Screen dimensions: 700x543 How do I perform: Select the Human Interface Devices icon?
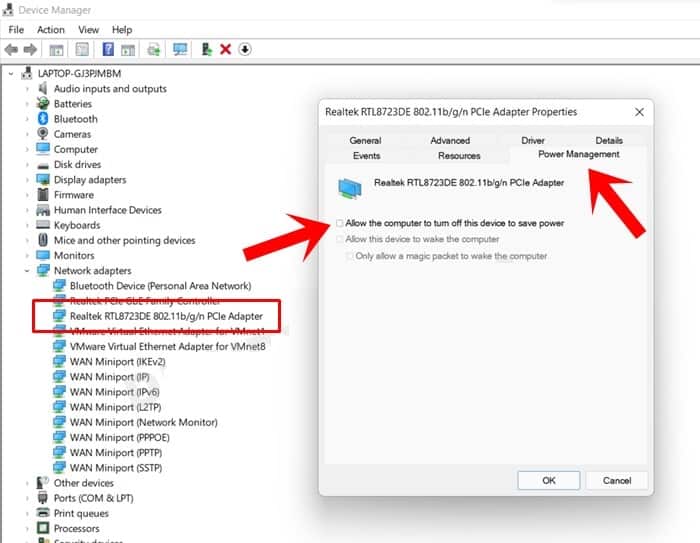coord(43,210)
